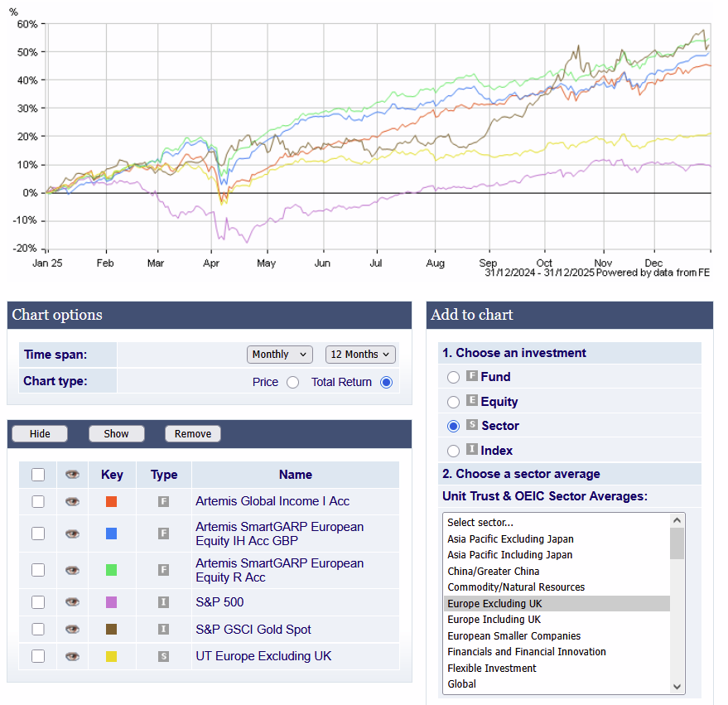Toggle eye icon for S&P 500 row
The image size is (728, 705).
(73, 602)
